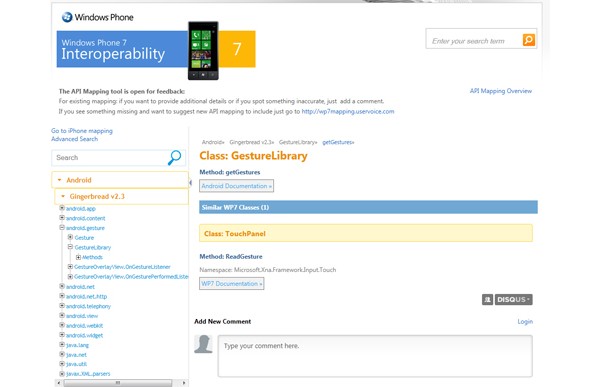Click the Similar WP7 Classes header bar
This screenshot has height=387, width=600.
click(368, 207)
